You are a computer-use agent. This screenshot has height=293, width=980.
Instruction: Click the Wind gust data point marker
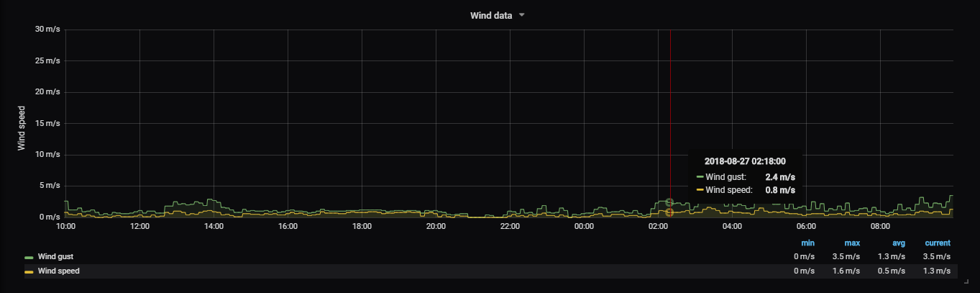(669, 203)
